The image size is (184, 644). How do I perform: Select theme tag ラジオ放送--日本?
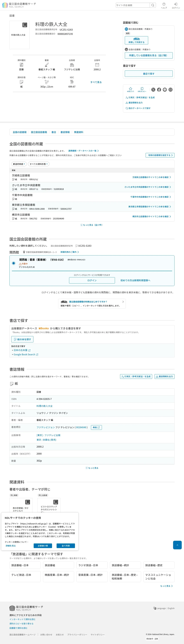[92, 565]
